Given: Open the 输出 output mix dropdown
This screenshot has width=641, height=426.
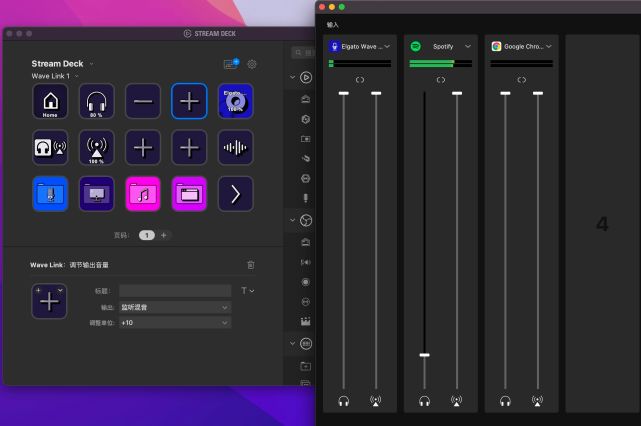Looking at the screenshot, I should [175, 307].
